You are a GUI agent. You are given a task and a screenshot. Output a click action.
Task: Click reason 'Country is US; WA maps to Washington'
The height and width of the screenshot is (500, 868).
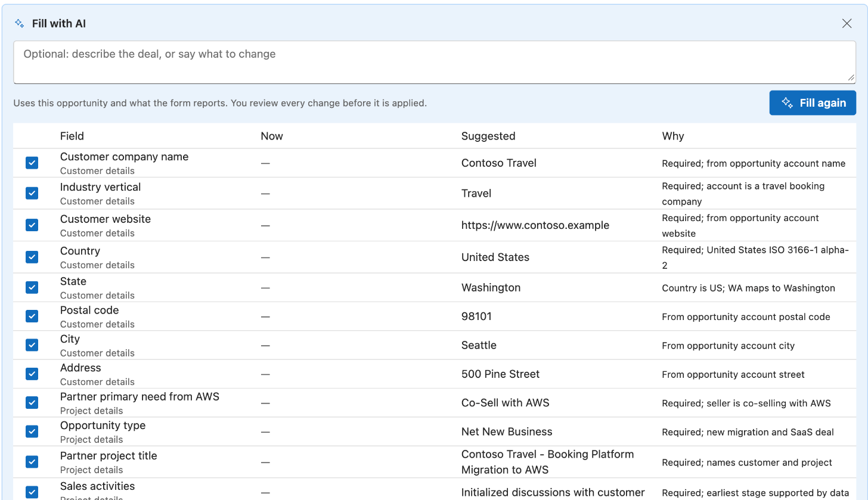pyautogui.click(x=748, y=288)
